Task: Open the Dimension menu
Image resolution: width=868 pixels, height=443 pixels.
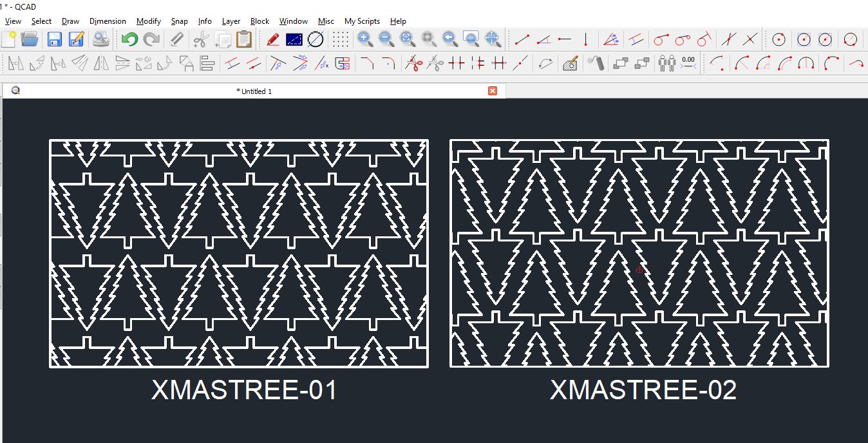Action: tap(108, 21)
